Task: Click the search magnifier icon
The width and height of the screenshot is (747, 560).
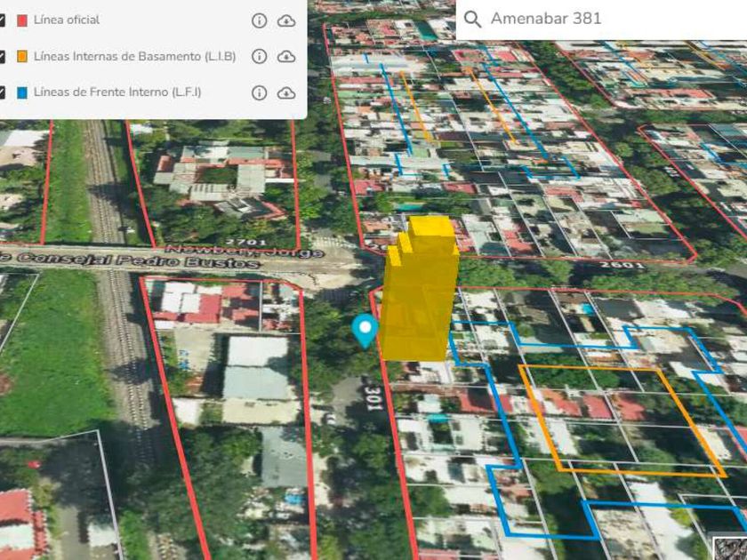Action: [x=472, y=19]
